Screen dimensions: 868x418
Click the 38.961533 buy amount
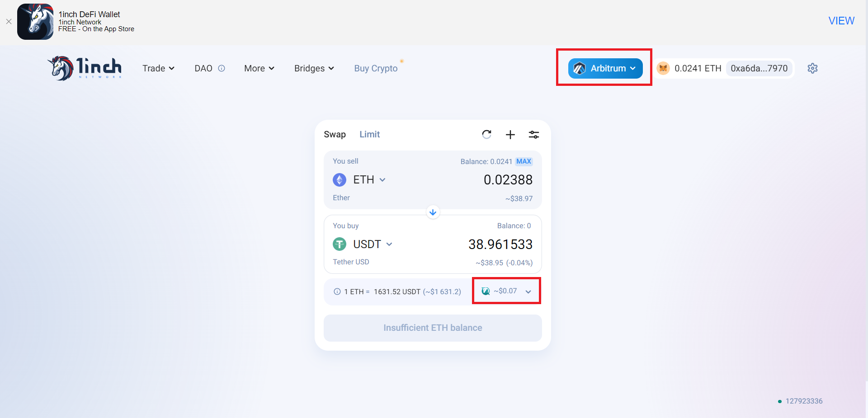(x=500, y=244)
